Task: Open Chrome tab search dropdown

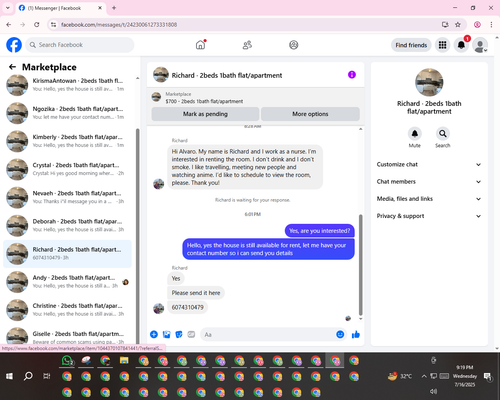Action: [x=8, y=8]
